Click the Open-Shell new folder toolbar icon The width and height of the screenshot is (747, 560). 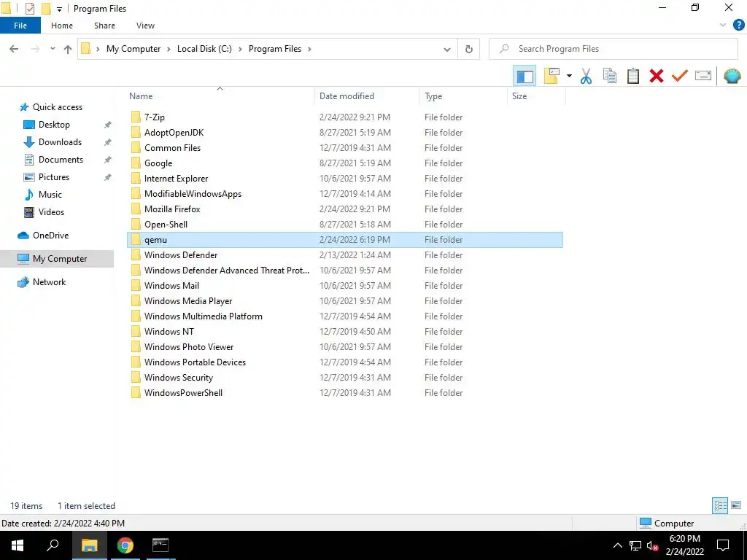551,76
